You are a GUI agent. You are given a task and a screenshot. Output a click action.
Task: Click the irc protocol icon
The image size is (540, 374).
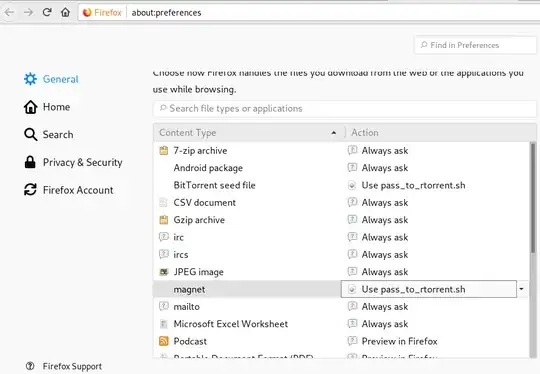click(164, 237)
